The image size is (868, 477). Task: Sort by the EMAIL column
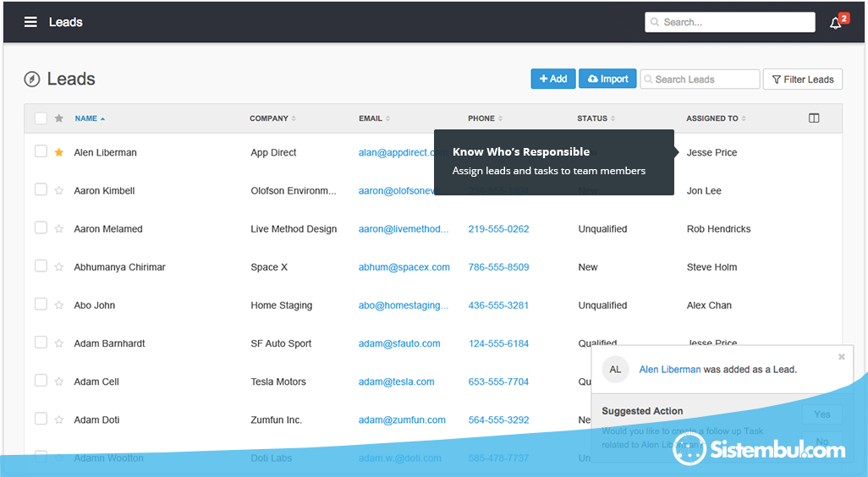(374, 118)
